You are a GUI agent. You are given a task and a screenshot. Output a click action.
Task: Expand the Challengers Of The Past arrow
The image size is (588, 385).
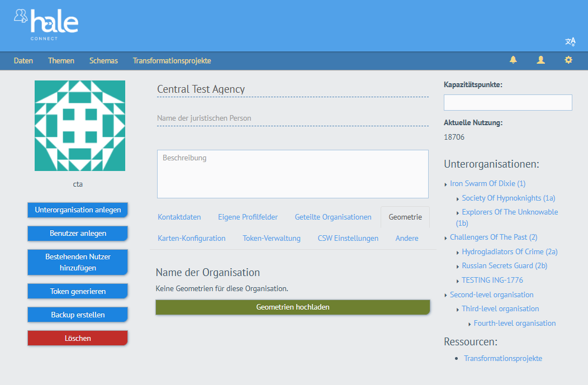tap(445, 238)
